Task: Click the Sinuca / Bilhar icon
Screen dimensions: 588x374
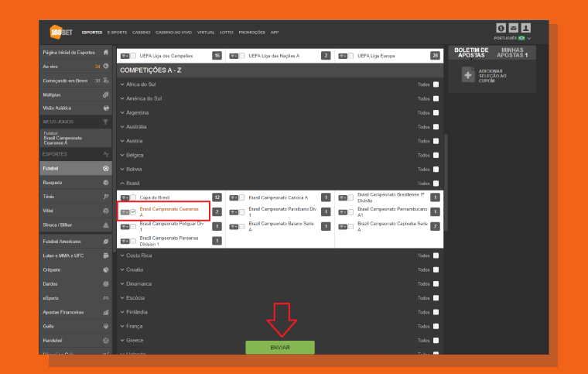Action: click(106, 225)
